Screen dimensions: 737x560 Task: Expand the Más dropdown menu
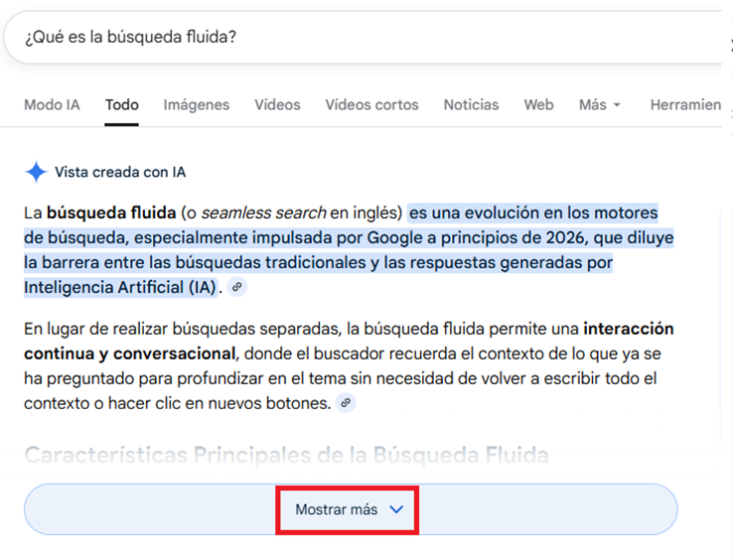[x=600, y=105]
